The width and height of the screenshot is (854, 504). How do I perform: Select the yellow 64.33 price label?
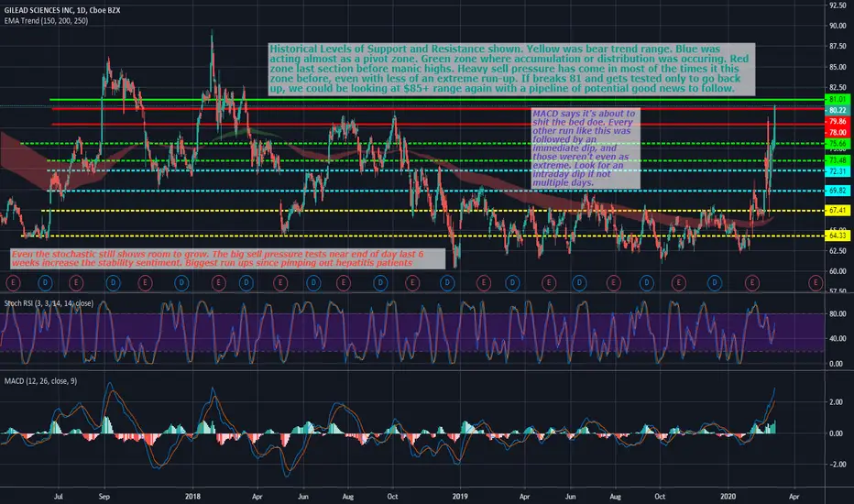coord(838,236)
